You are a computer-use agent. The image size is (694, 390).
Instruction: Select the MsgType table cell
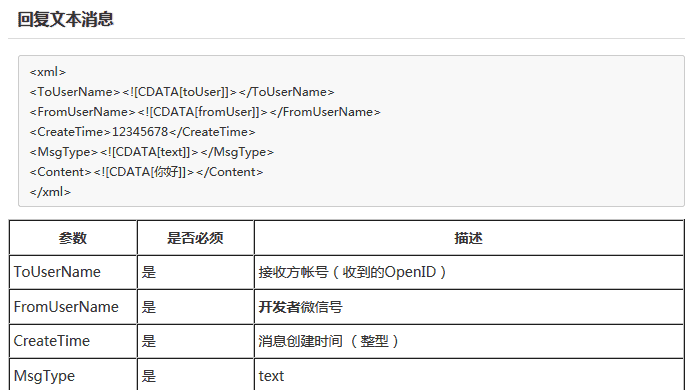pyautogui.click(x=73, y=376)
